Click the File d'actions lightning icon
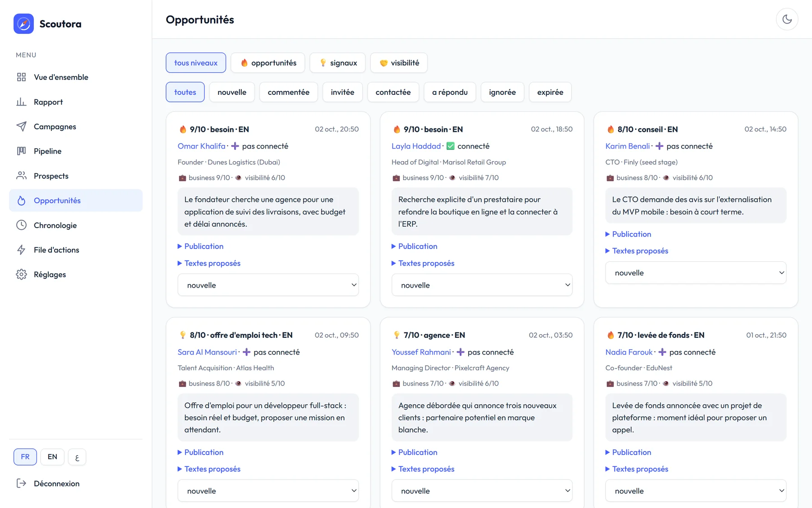This screenshot has height=508, width=812. coord(21,250)
